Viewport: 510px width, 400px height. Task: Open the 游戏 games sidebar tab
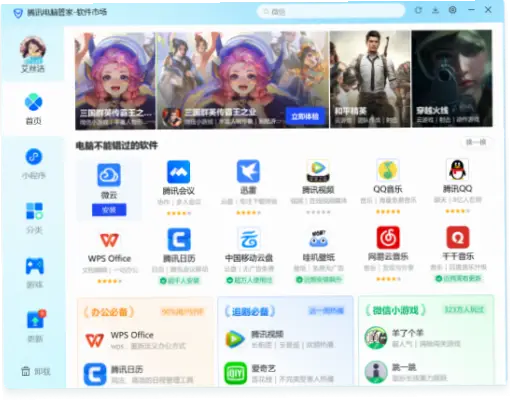(34, 272)
